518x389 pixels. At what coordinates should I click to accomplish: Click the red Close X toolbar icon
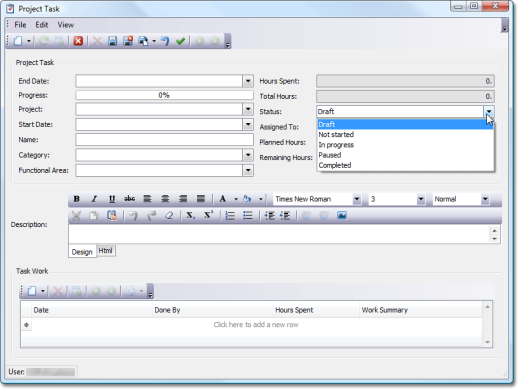[78, 41]
